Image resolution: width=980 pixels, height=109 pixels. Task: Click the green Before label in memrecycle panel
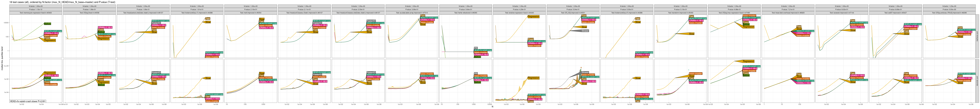(48, 24)
